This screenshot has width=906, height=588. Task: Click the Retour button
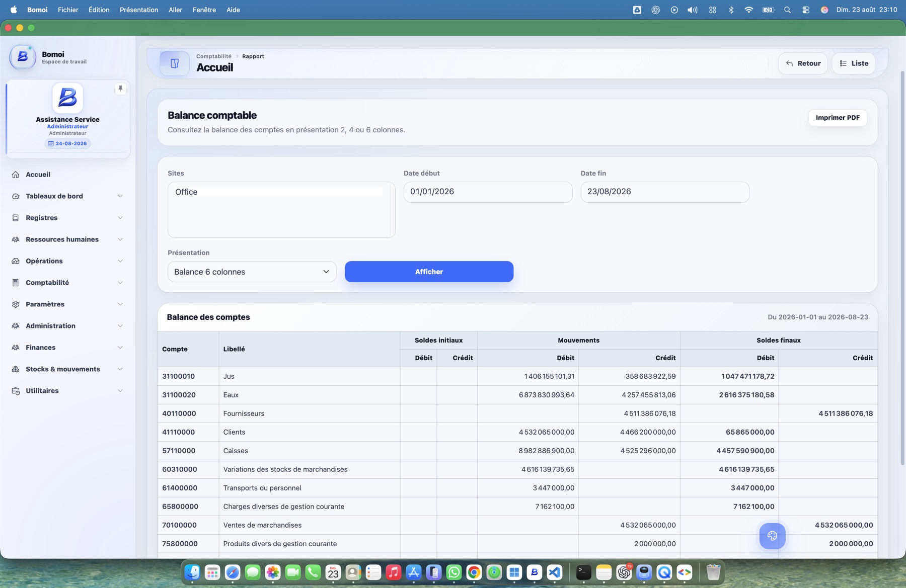click(803, 63)
